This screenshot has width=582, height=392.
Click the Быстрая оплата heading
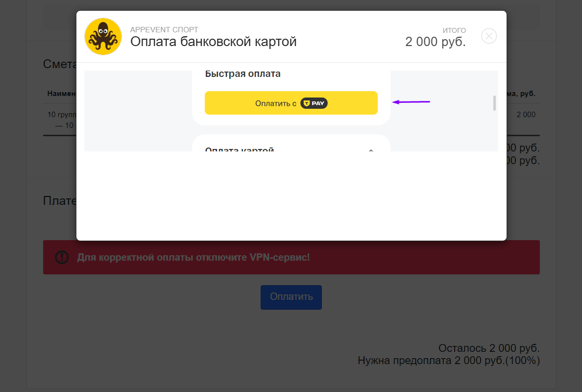point(243,74)
